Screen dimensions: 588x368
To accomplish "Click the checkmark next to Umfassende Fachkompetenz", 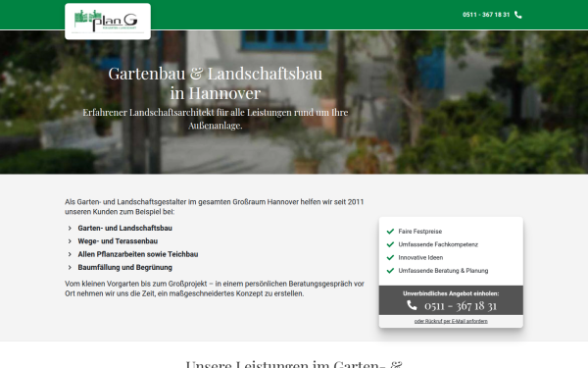I will click(390, 244).
